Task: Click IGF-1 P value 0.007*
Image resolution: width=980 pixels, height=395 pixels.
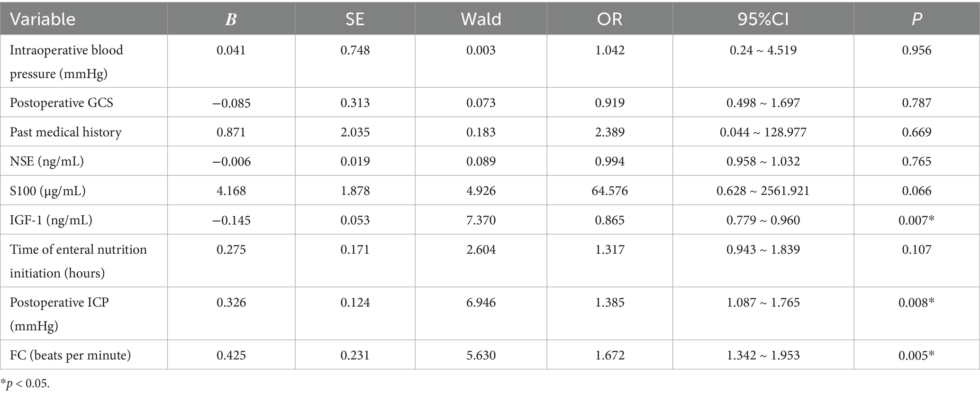Action: (916, 220)
